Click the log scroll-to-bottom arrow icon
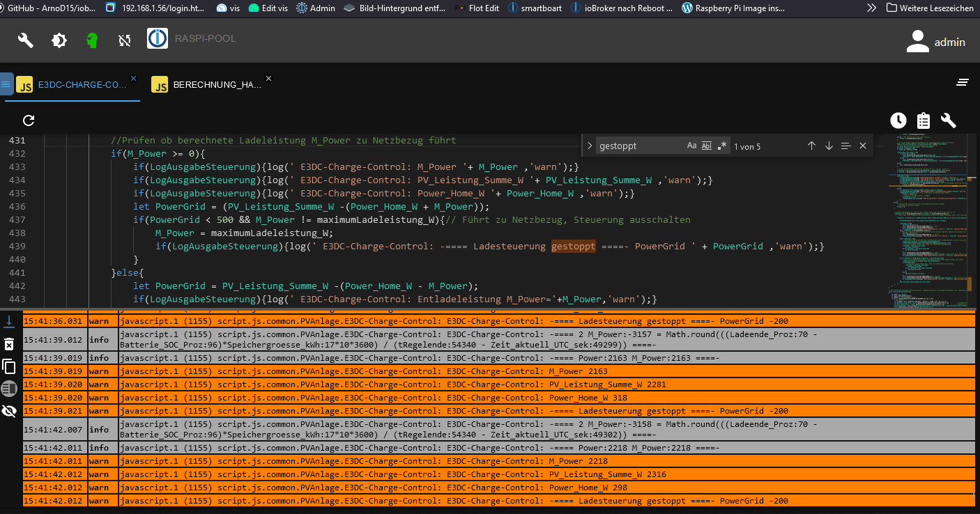The width and height of the screenshot is (980, 514). 9,322
